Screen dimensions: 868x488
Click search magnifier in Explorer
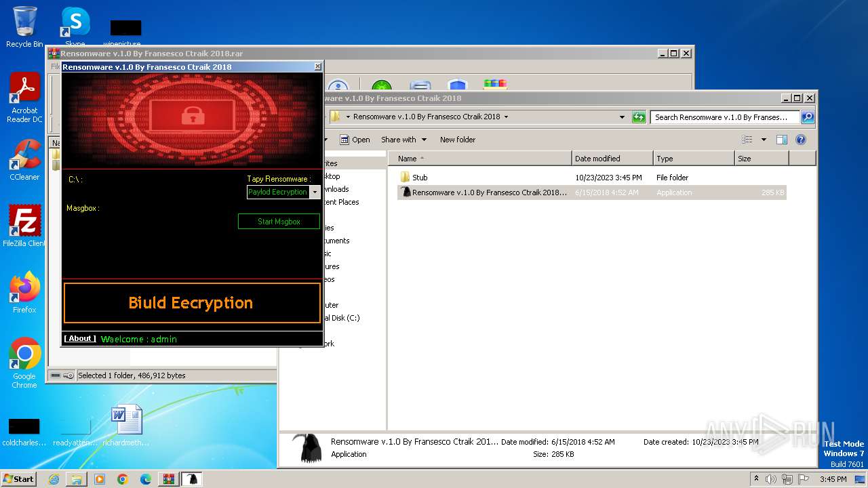pyautogui.click(x=807, y=117)
